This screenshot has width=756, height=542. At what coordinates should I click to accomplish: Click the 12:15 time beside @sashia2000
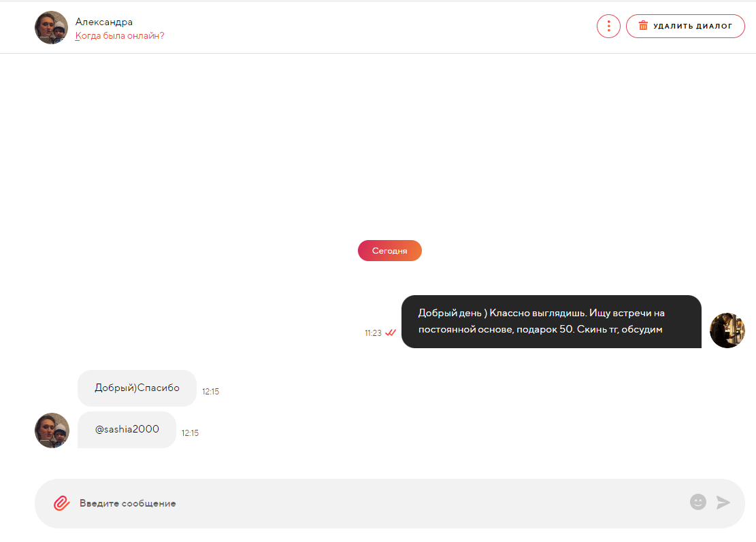(x=190, y=433)
